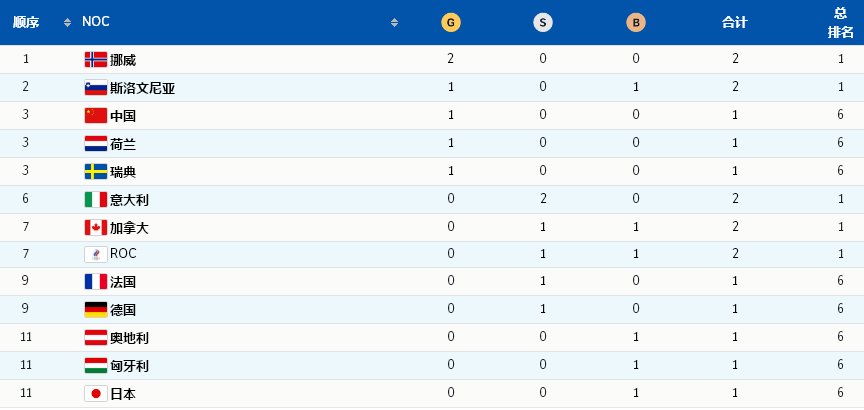This screenshot has height=410, width=864.
Task: Click the Germany flag icon
Action: (x=96, y=310)
